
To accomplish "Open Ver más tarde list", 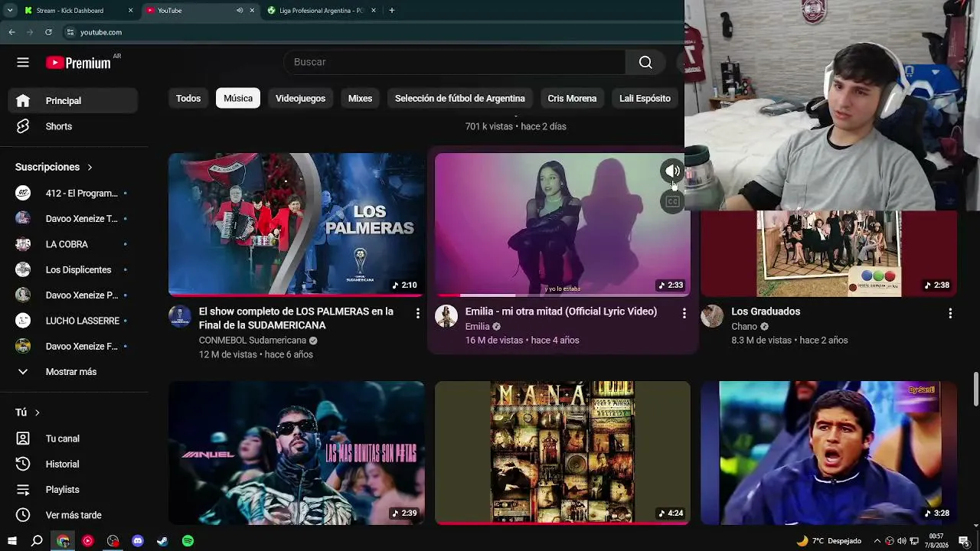I will coord(73,515).
